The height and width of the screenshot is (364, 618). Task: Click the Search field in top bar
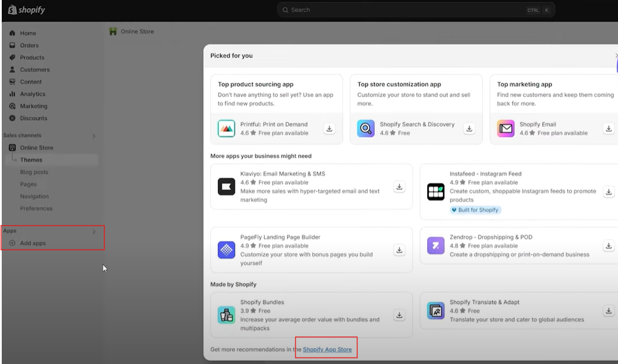416,10
